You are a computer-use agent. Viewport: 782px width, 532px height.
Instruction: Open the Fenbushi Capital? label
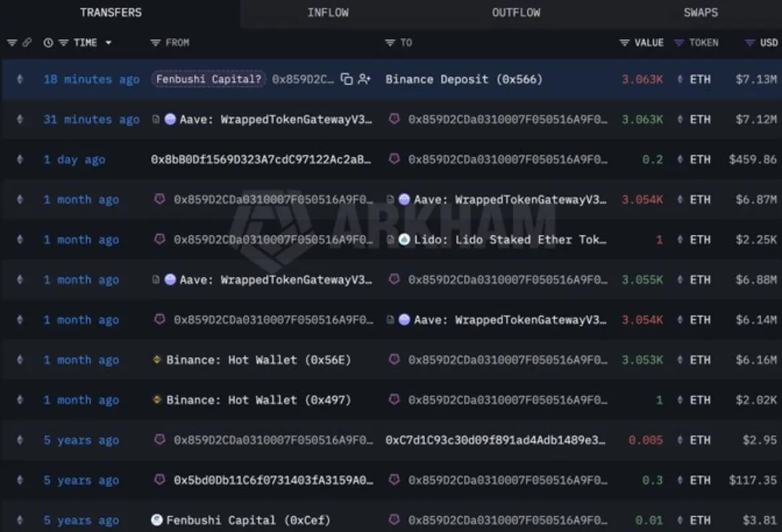click(x=209, y=79)
